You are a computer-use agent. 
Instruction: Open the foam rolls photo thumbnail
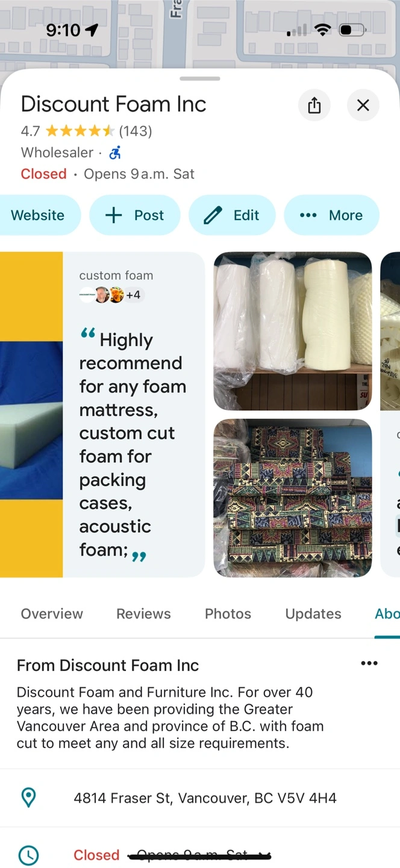pos(293,331)
